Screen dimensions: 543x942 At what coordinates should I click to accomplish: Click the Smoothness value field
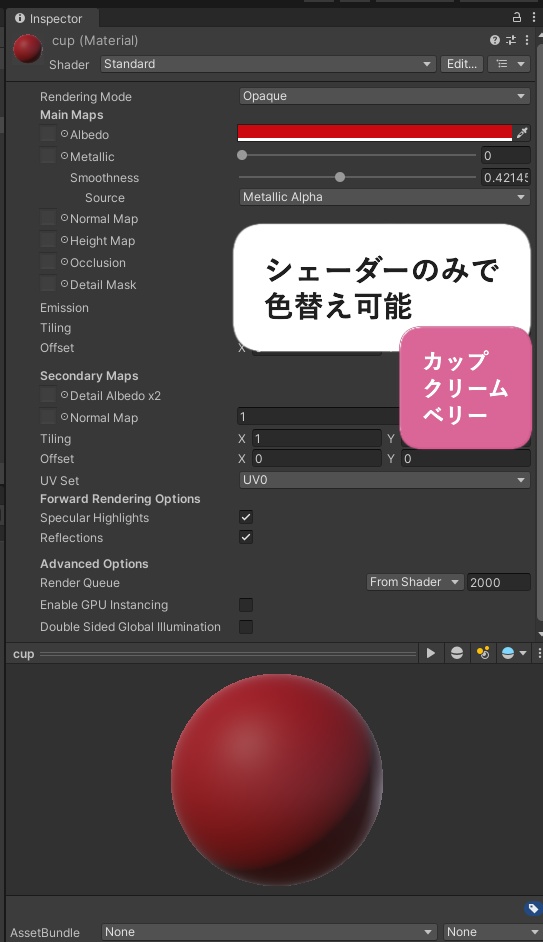(x=506, y=178)
